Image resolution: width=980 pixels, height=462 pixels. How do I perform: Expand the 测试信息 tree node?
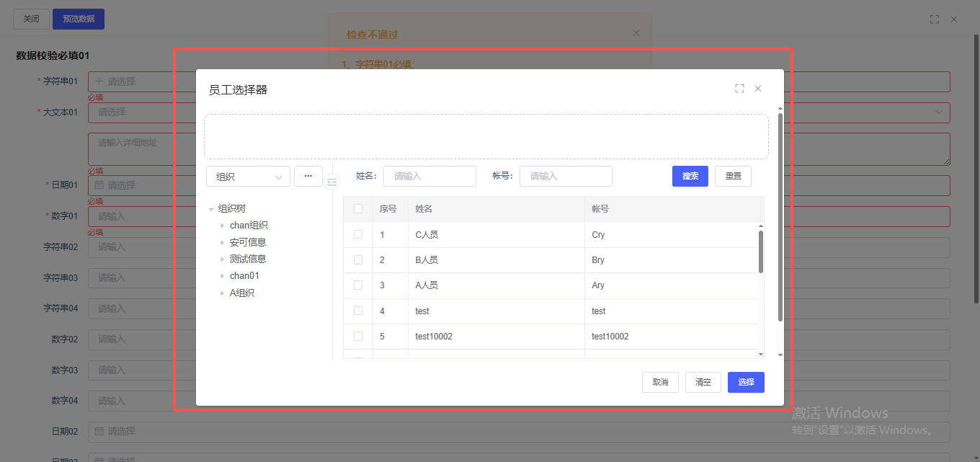click(223, 259)
